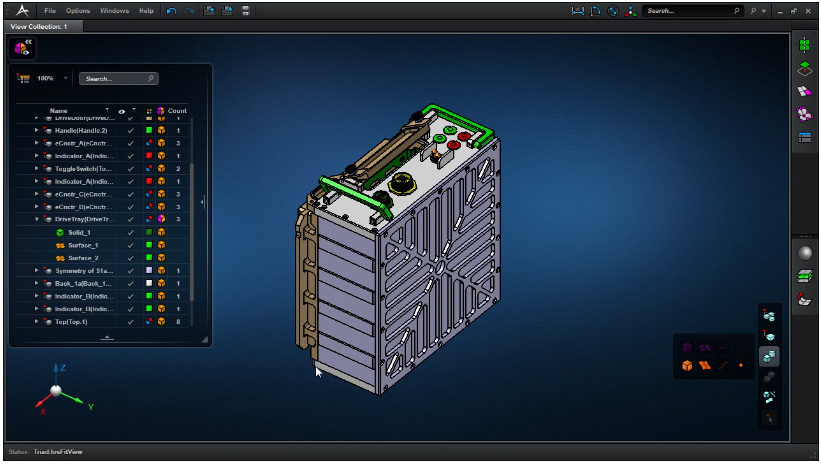Expand the Symmetry of 51a tree node

(36, 271)
